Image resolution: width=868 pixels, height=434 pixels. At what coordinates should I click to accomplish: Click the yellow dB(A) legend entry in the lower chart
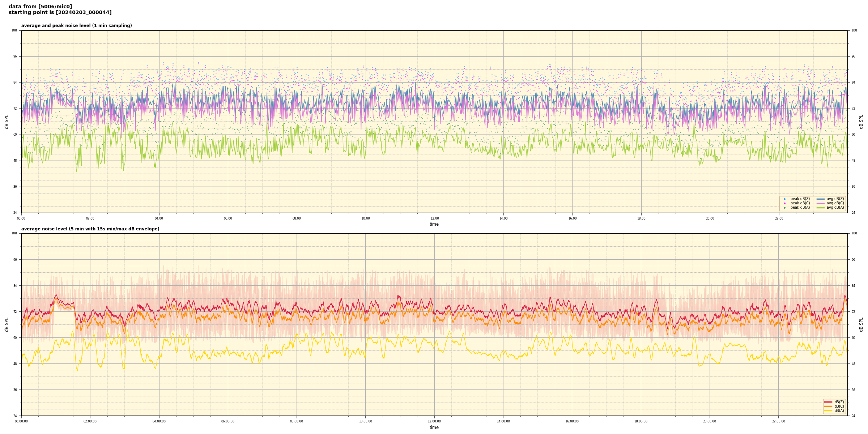[x=829, y=410]
